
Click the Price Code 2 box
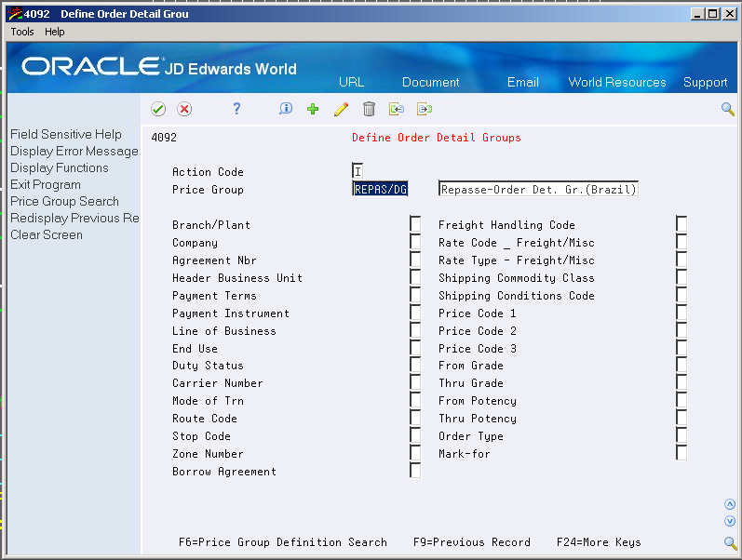coord(681,329)
